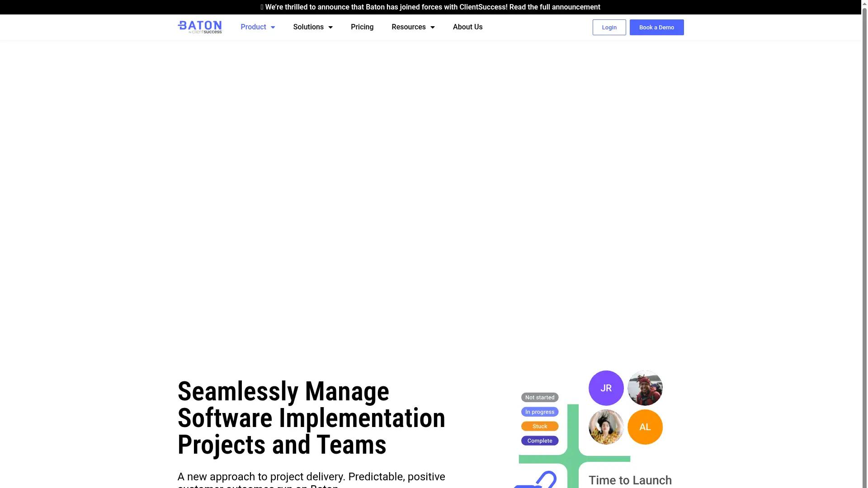This screenshot has width=868, height=488.
Task: Toggle the Not started status pill
Action: [x=540, y=397]
